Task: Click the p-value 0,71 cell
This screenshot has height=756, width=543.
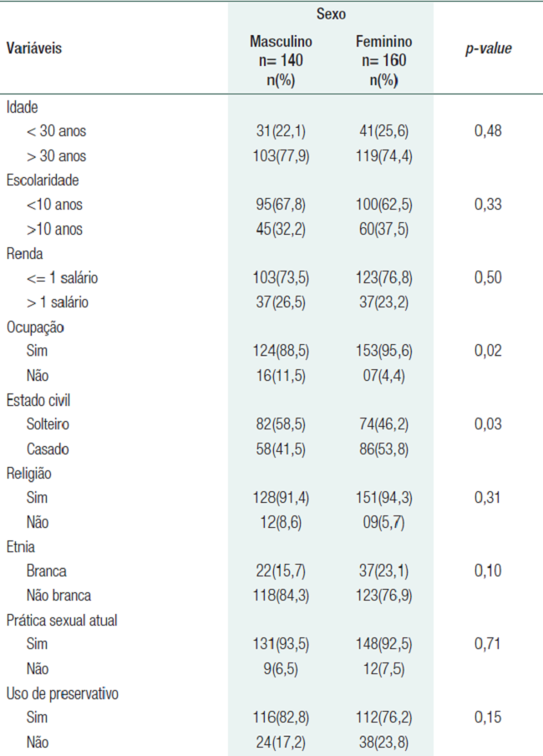Action: tap(488, 644)
